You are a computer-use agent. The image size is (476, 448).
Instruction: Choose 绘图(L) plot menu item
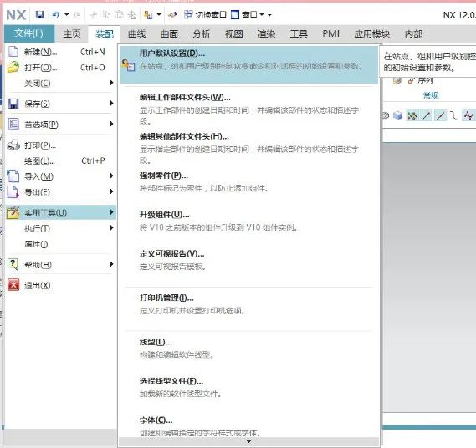point(60,160)
